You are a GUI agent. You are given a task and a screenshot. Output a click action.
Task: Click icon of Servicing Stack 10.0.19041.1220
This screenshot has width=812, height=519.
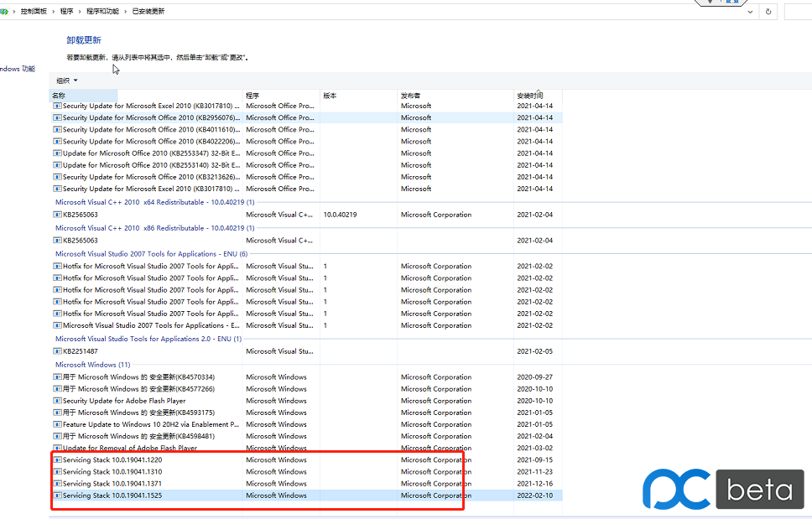point(58,460)
